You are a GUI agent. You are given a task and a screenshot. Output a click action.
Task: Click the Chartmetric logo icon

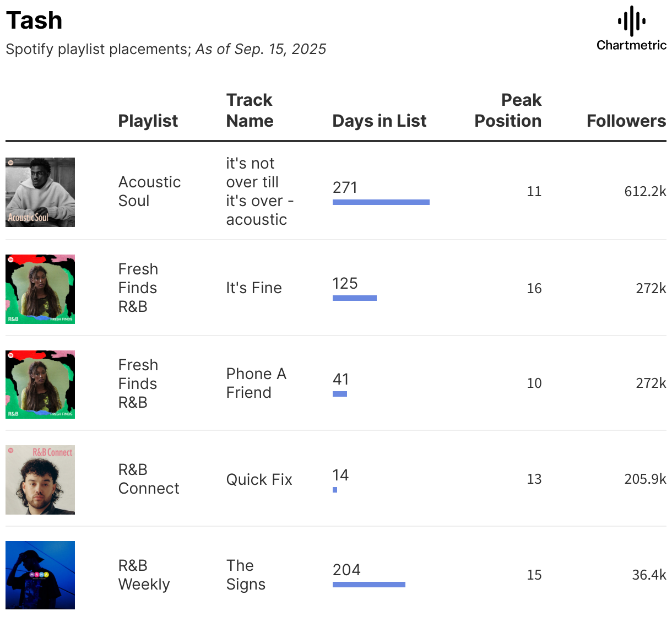(631, 21)
